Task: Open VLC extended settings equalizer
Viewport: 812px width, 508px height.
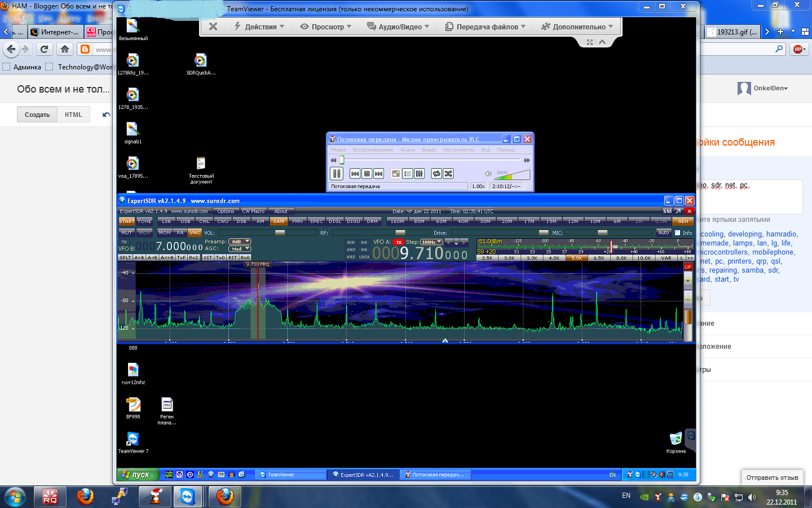Action: coord(419,173)
